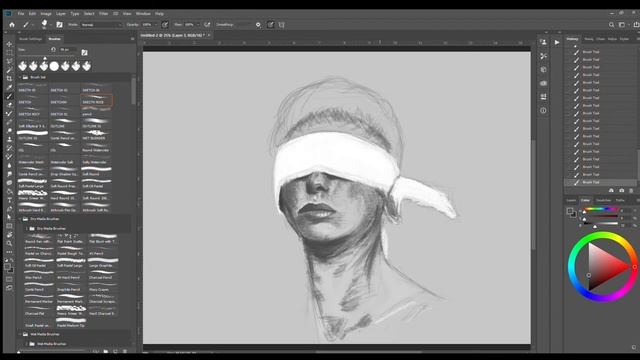Change screen mode at toolbar bottom

coord(9,288)
